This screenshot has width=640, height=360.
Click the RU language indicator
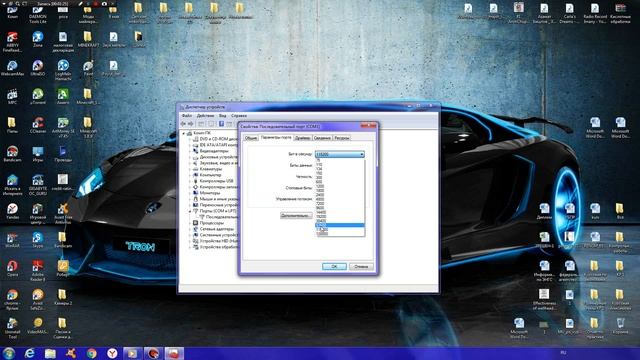(x=563, y=352)
